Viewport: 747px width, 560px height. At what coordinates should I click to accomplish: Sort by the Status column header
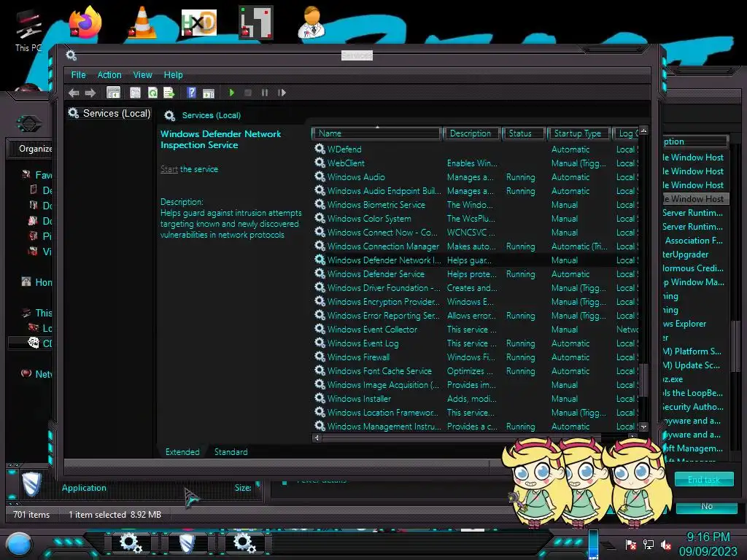click(x=523, y=134)
